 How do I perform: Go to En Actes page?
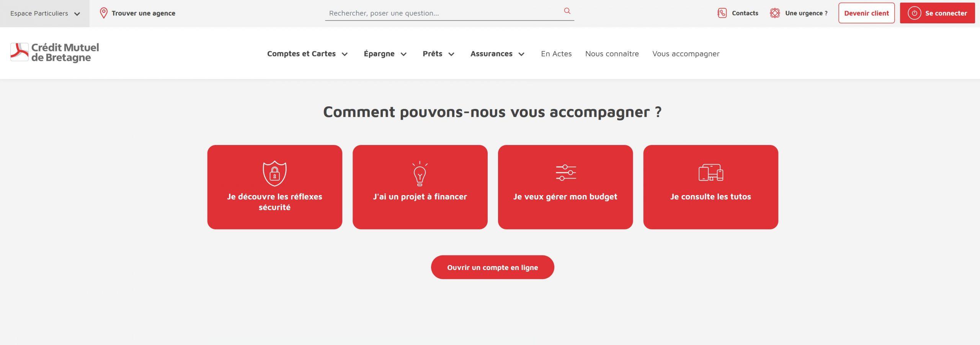(x=556, y=54)
